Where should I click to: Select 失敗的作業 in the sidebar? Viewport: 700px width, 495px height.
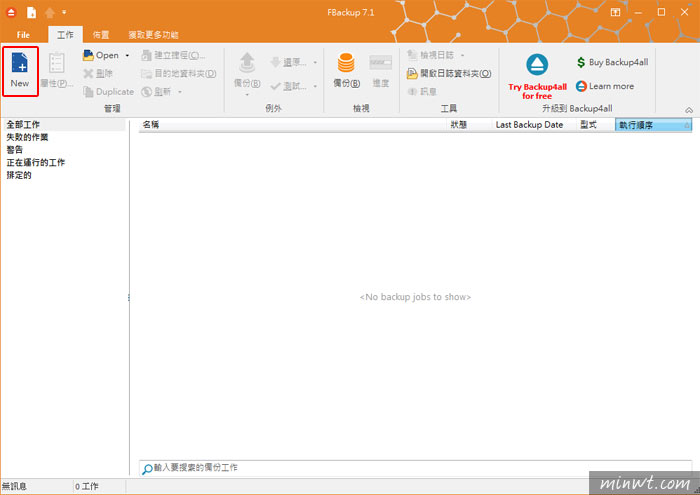pos(27,137)
